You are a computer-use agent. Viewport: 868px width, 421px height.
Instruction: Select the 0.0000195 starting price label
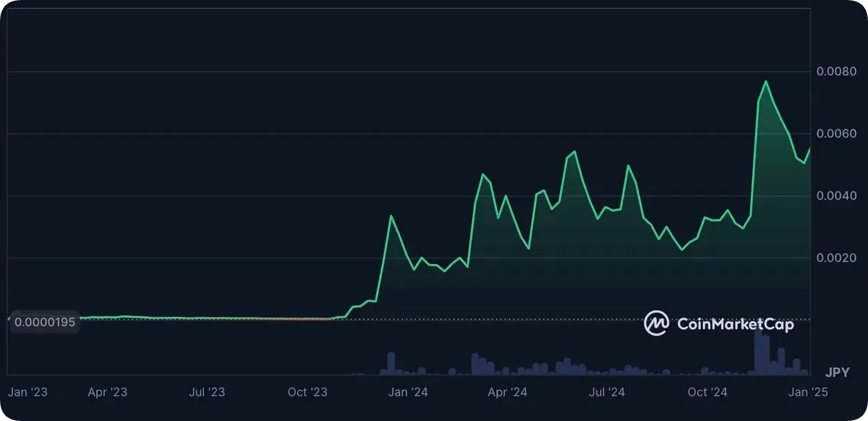44,322
